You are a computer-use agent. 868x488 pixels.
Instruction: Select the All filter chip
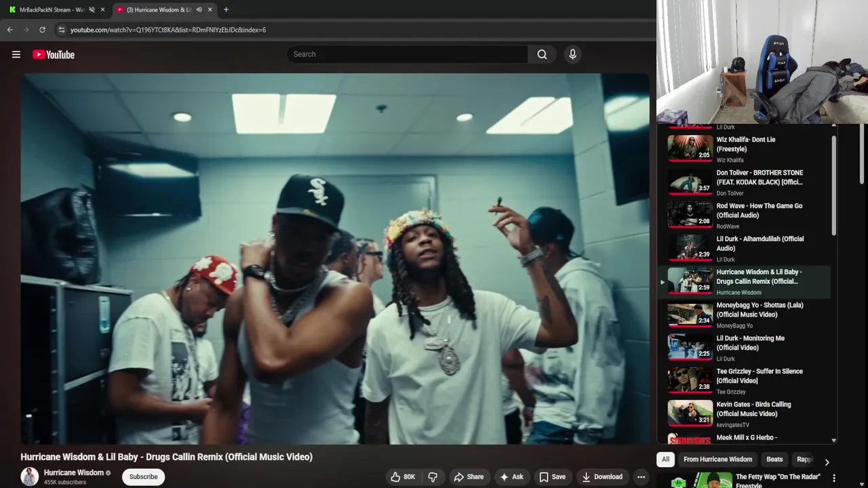(x=665, y=460)
